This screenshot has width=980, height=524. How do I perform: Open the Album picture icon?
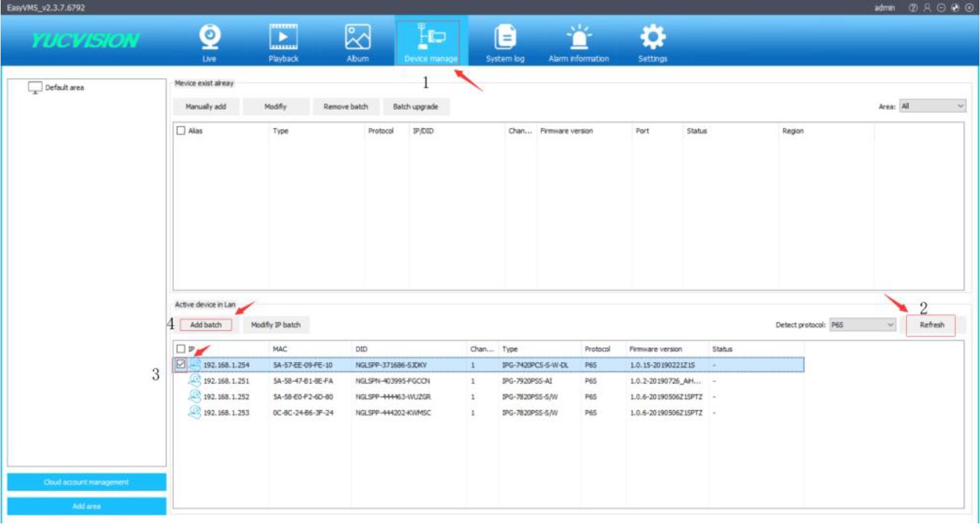(357, 36)
